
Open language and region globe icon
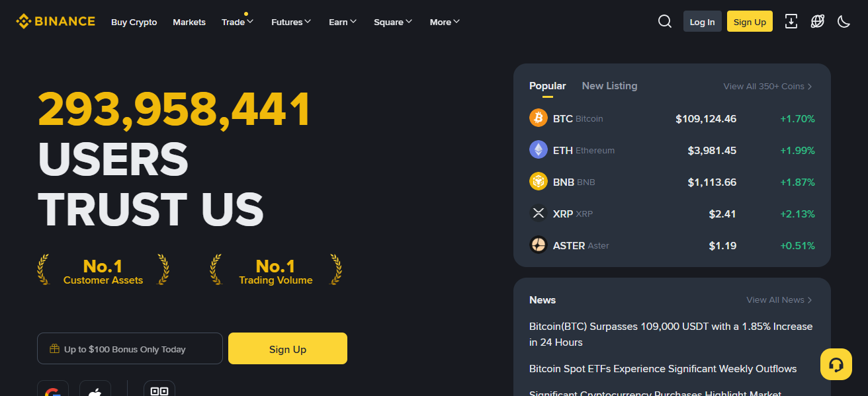(x=818, y=21)
